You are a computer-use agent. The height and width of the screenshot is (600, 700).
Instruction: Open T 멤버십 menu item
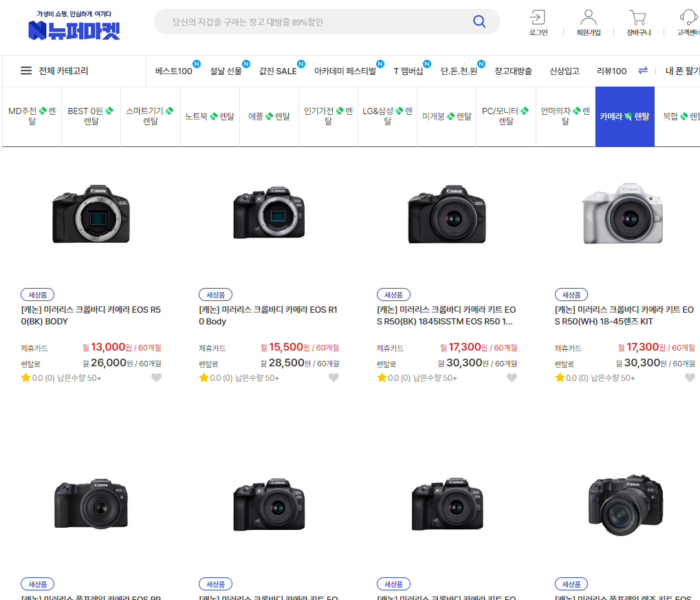click(408, 71)
